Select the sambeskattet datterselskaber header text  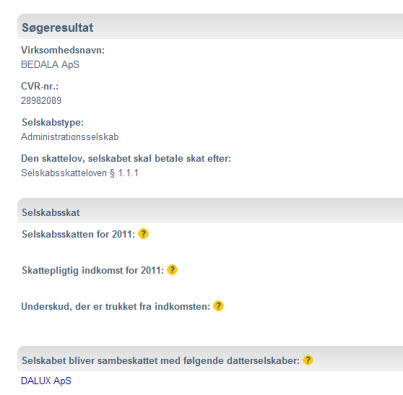pyautogui.click(x=161, y=360)
